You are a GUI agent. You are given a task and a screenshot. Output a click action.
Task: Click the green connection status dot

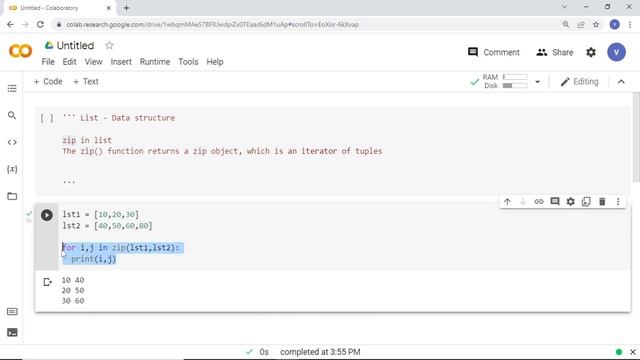pyautogui.click(x=619, y=352)
